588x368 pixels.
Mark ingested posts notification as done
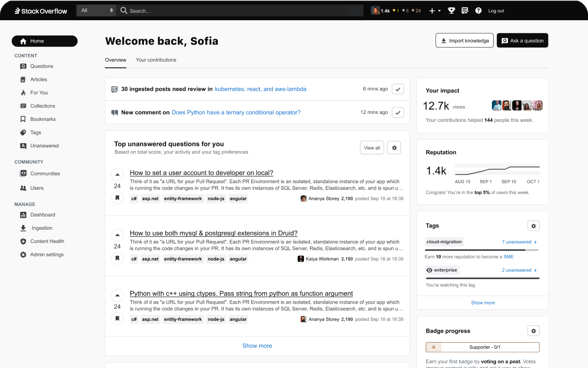pyautogui.click(x=398, y=89)
